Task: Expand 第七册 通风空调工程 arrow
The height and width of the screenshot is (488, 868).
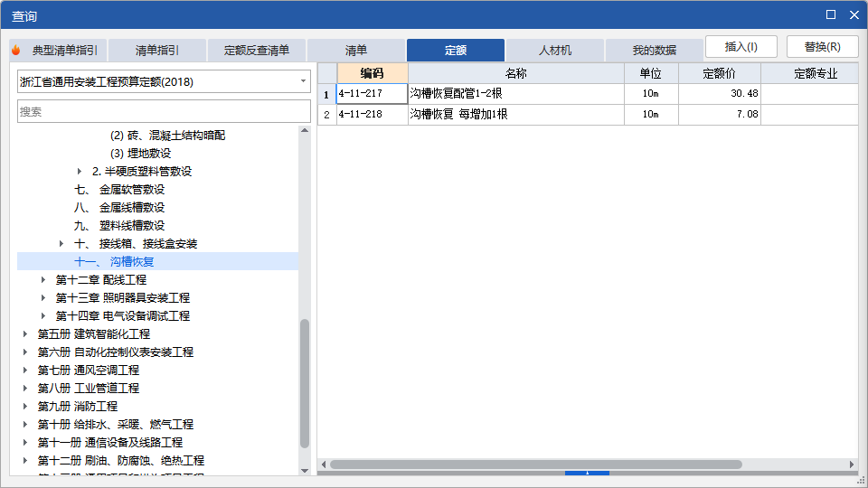Action: click(25, 371)
